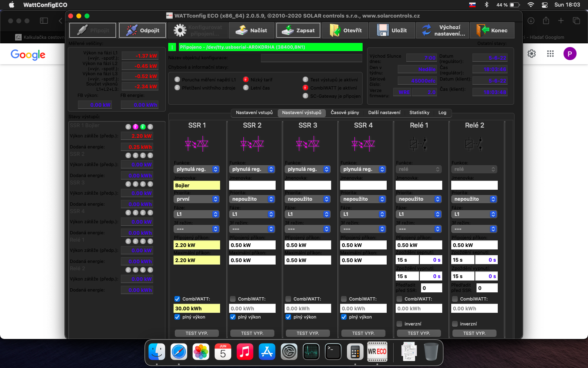Open the Statistiky tab

419,112
